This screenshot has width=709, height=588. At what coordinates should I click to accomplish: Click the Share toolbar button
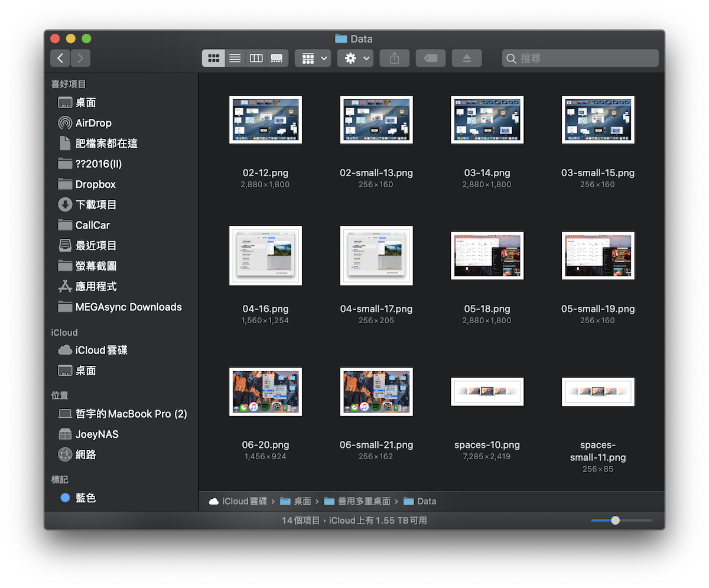395,58
